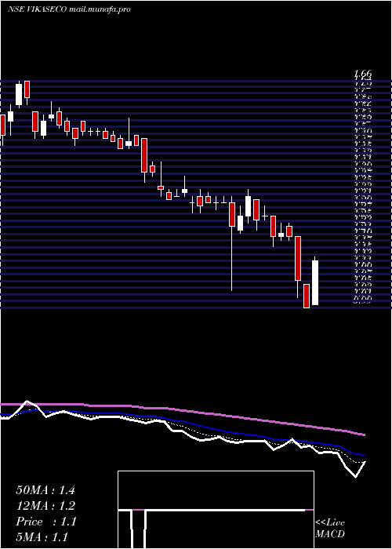Screen dimensions: 392x549
Task: Click the 'NSE VIKASECO mail.munafa.pro' title text
Action: point(69,9)
